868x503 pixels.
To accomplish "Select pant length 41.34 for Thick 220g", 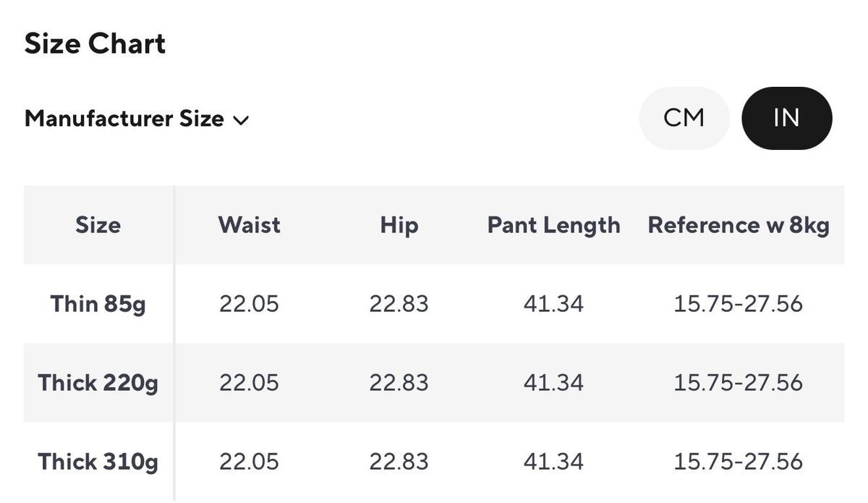I will (x=553, y=383).
